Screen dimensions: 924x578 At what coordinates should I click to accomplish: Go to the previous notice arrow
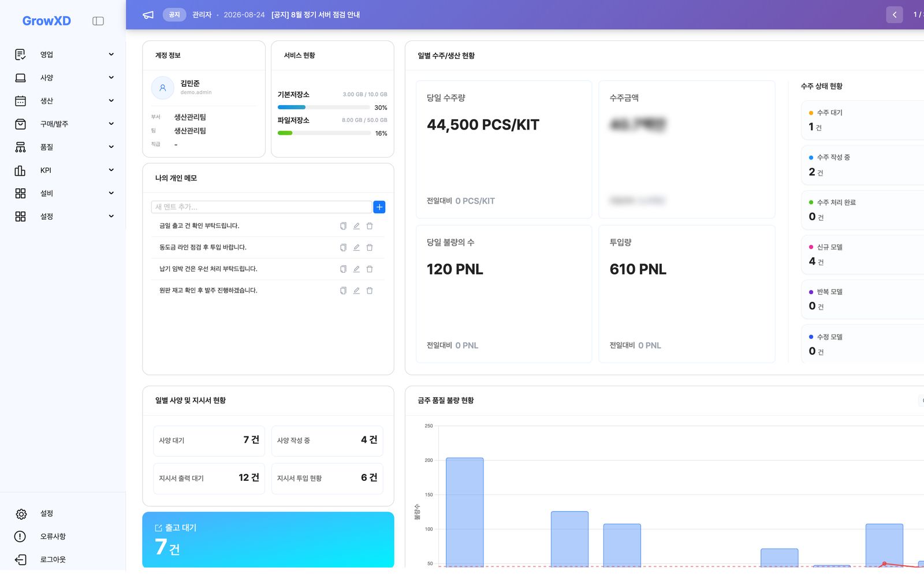(x=895, y=15)
